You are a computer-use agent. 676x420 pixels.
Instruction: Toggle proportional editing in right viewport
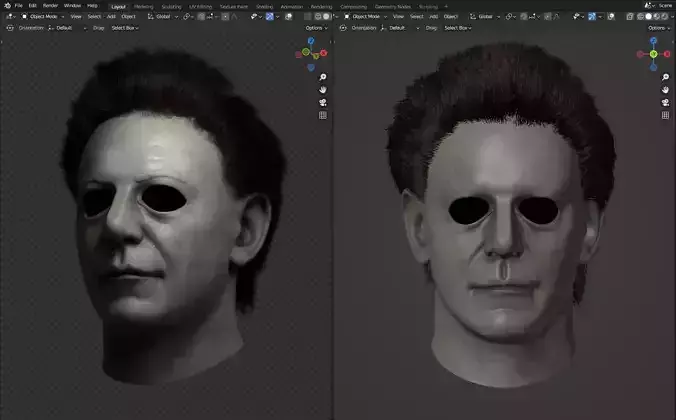(x=547, y=16)
